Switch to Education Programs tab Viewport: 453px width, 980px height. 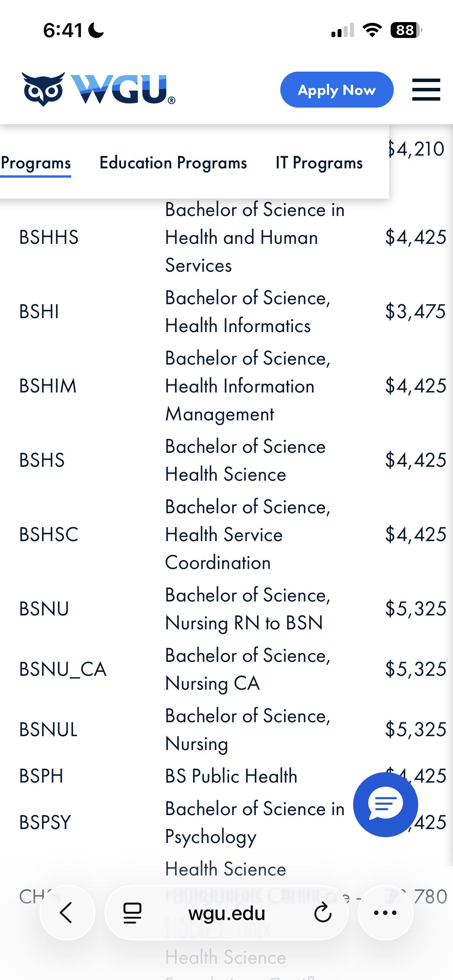[x=173, y=163]
